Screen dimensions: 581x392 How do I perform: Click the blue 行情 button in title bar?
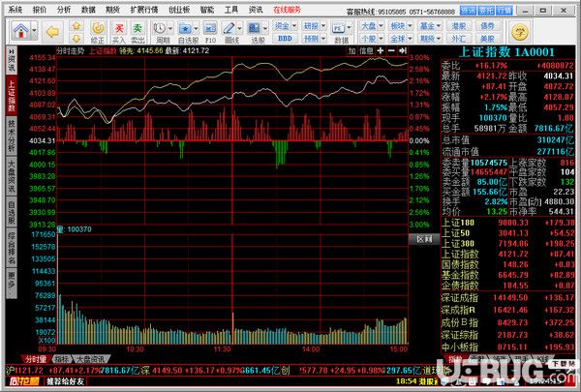(x=505, y=11)
